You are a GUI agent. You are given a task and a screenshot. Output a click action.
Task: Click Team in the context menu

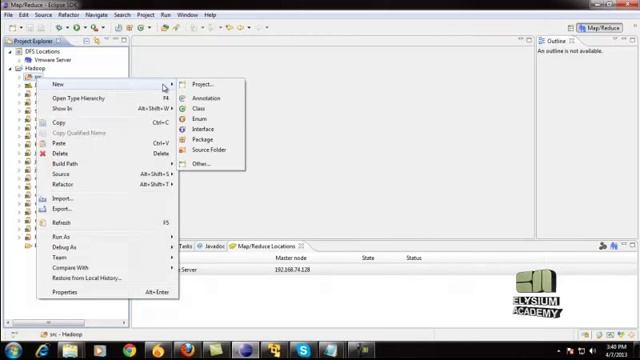pos(108,258)
